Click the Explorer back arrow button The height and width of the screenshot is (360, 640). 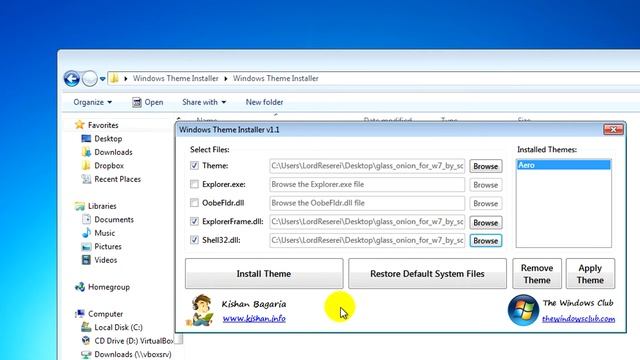pyautogui.click(x=72, y=78)
